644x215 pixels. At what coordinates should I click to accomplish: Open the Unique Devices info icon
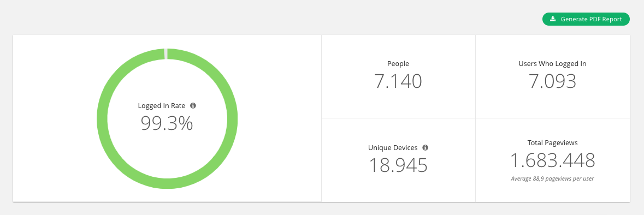426,147
